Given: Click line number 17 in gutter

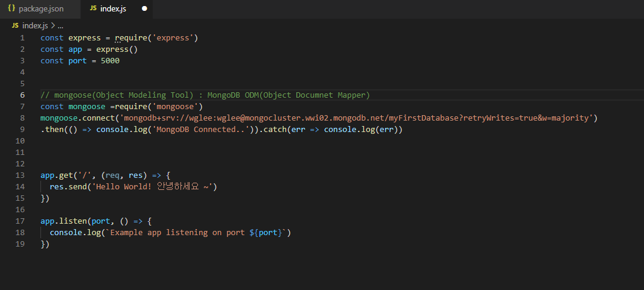Looking at the screenshot, I should [20, 221].
